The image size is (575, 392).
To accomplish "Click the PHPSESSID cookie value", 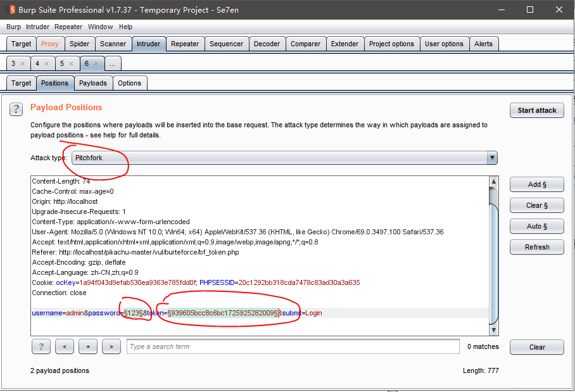I will (300, 282).
